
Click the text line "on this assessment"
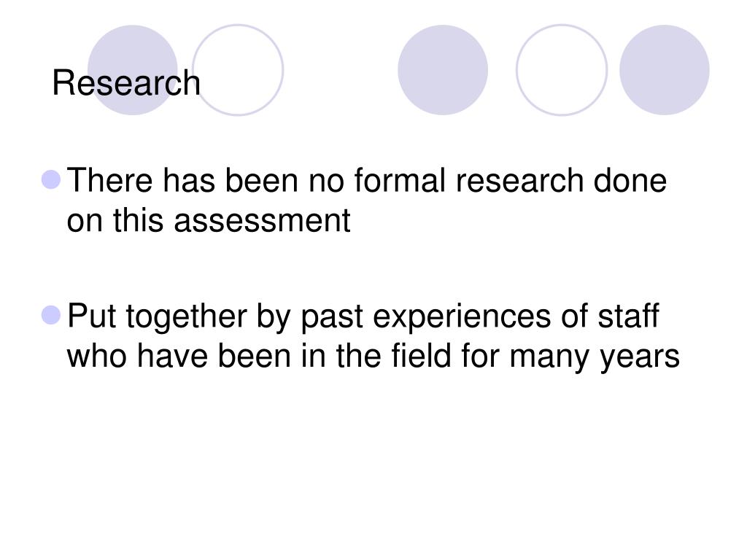coord(209,220)
